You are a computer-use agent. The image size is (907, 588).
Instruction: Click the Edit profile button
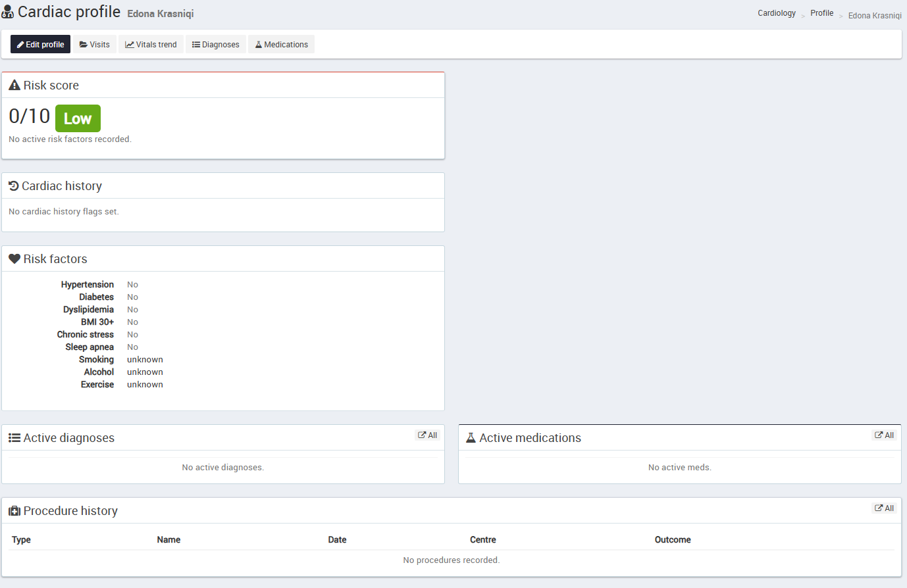tap(40, 44)
